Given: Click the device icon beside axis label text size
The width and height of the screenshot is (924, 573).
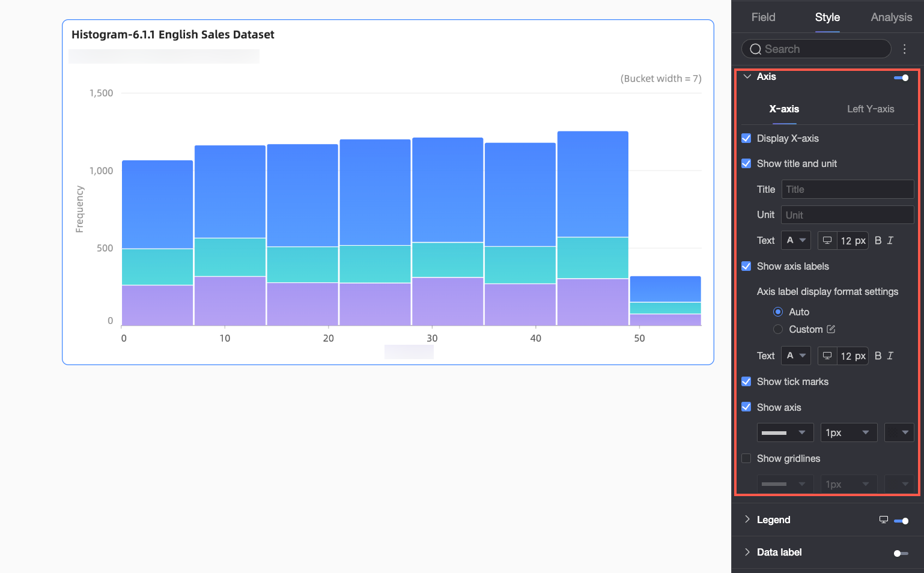Looking at the screenshot, I should [x=827, y=356].
